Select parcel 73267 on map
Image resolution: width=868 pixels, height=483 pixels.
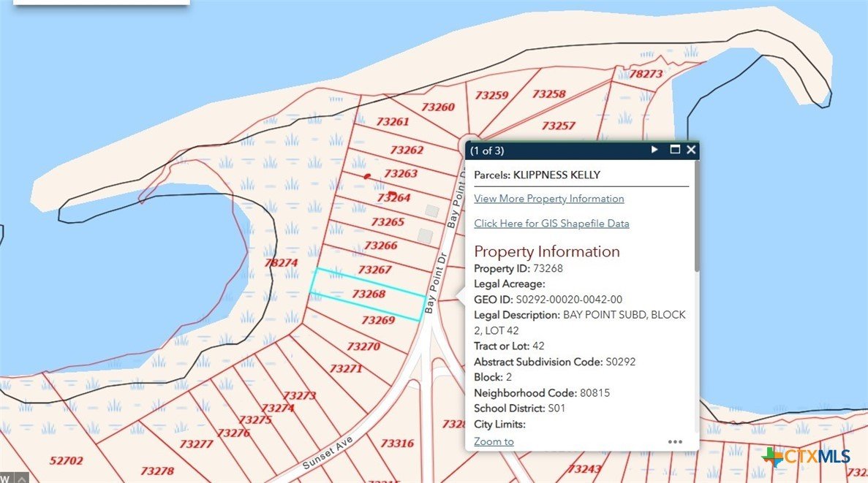375,270
